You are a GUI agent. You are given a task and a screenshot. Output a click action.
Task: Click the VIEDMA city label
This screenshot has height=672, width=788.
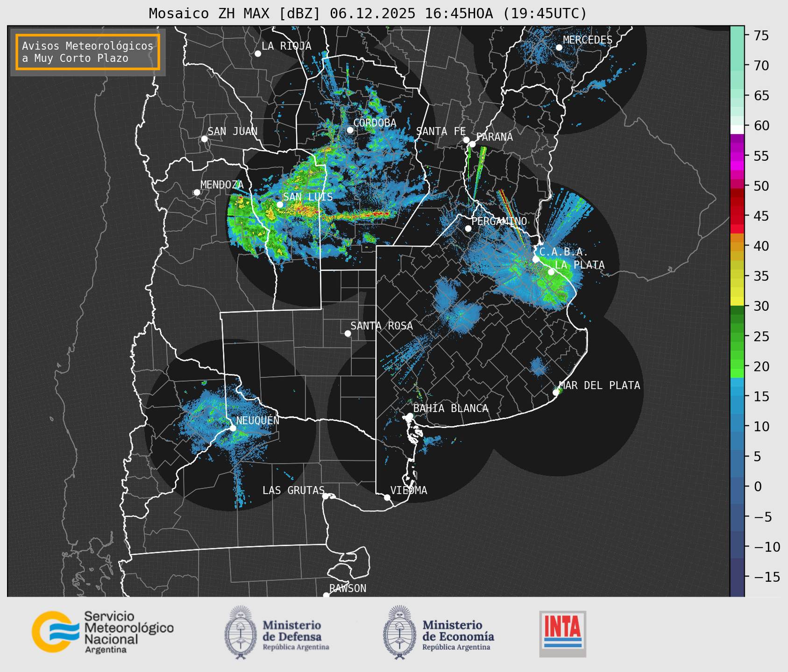[x=409, y=490]
